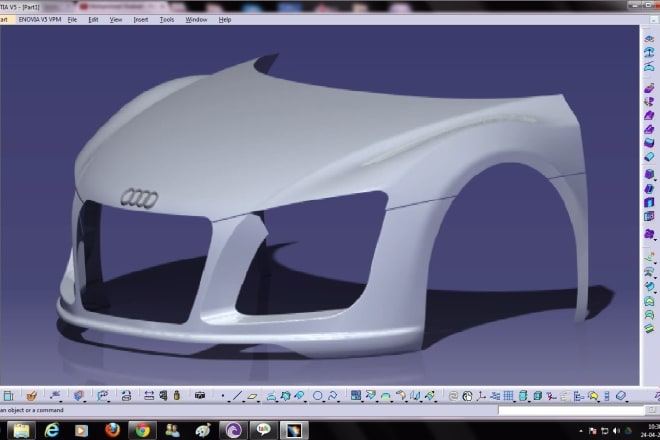Click the first purple extrude volume icon
The width and height of the screenshot is (660, 440).
[649, 88]
